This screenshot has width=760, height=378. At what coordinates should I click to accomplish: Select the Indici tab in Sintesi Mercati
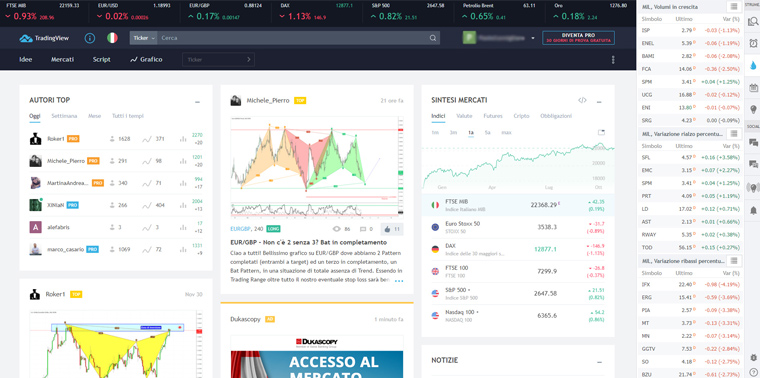click(438, 116)
